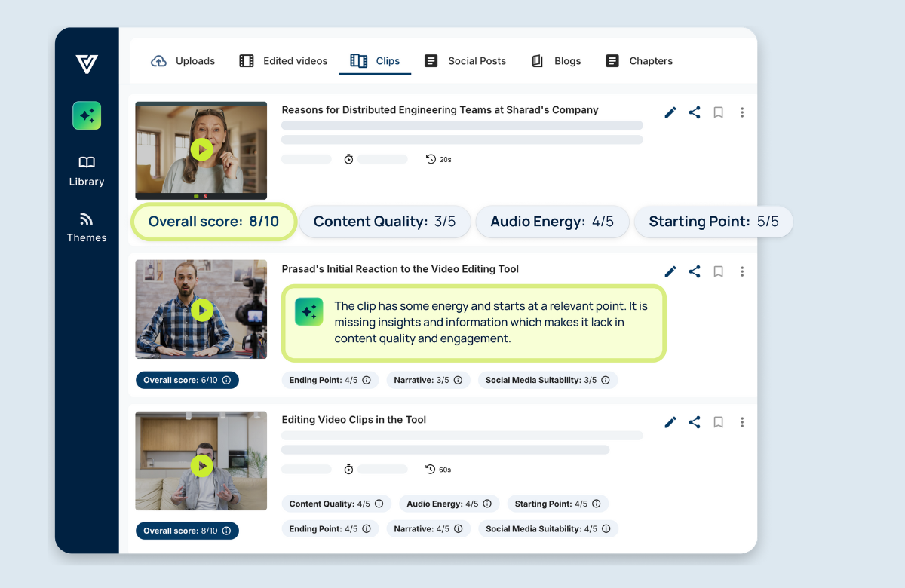The width and height of the screenshot is (905, 588).
Task: Open Themes from the sidebar
Action: (87, 227)
